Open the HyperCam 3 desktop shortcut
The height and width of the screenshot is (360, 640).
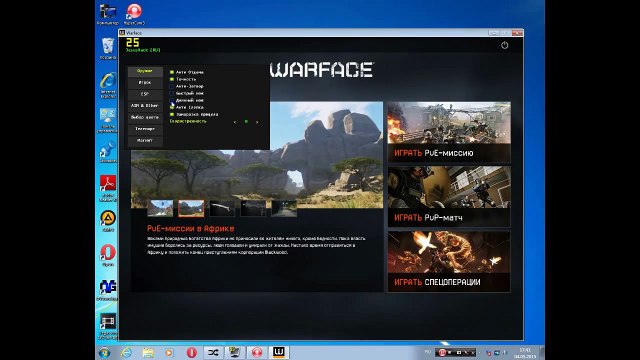(x=134, y=14)
